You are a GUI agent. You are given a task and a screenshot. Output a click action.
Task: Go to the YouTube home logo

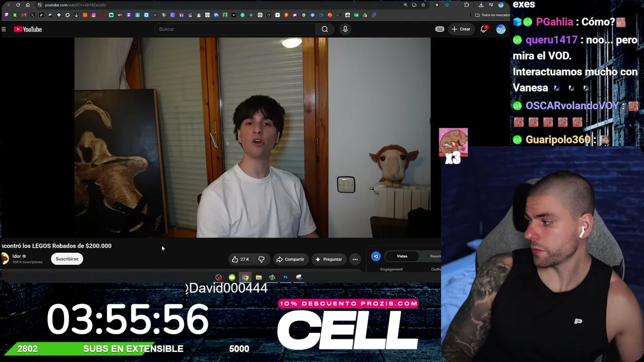click(28, 29)
